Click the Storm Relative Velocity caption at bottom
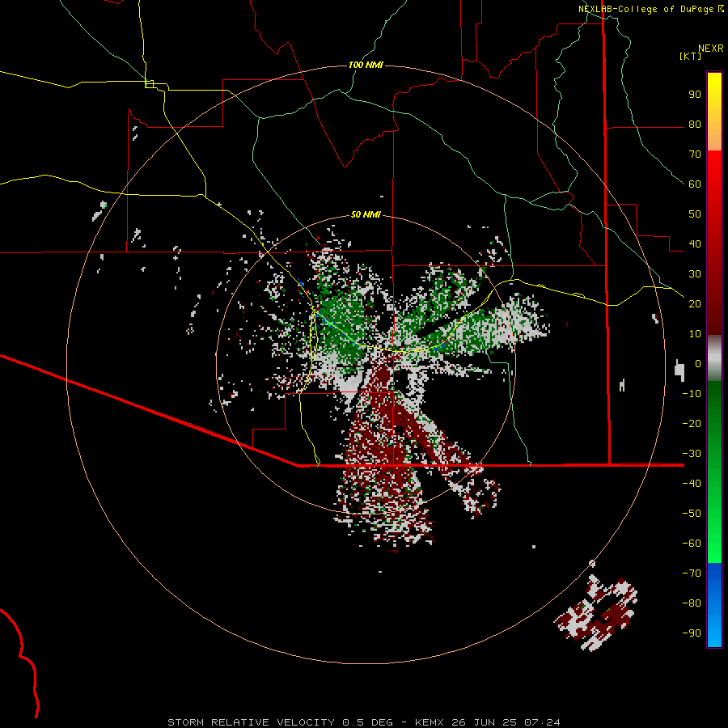 click(x=364, y=722)
